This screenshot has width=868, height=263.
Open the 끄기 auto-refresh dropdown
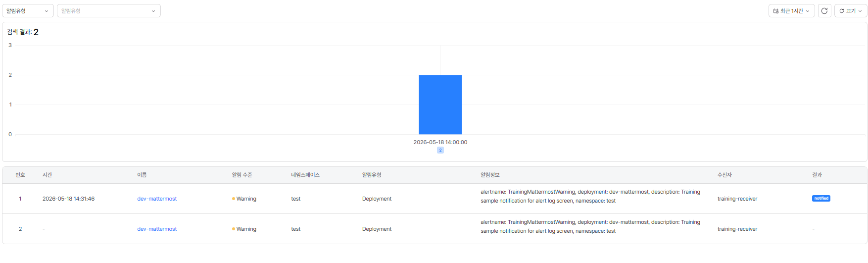(851, 11)
